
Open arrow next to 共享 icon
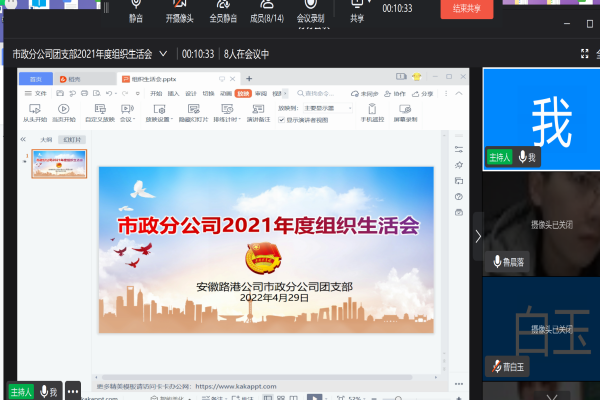pos(369,2)
